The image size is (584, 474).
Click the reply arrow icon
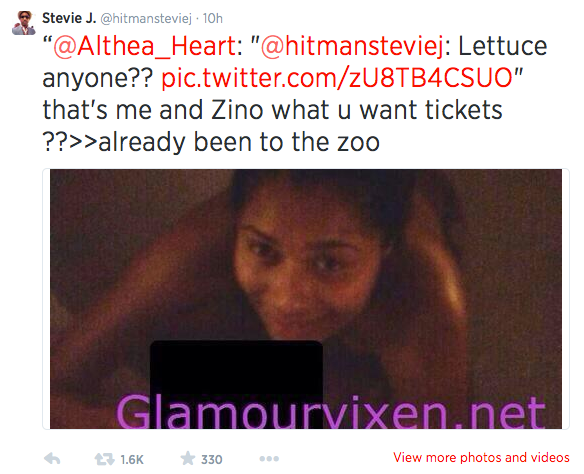click(52, 458)
